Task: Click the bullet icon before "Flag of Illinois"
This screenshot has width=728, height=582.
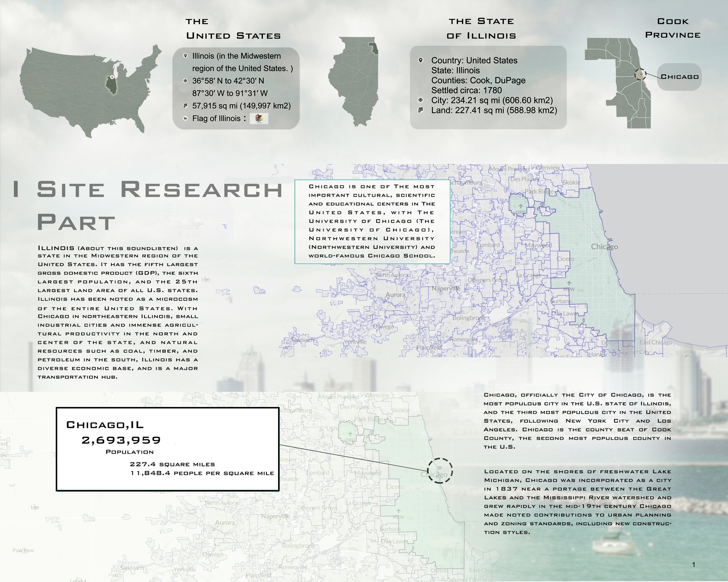Action: tap(185, 118)
